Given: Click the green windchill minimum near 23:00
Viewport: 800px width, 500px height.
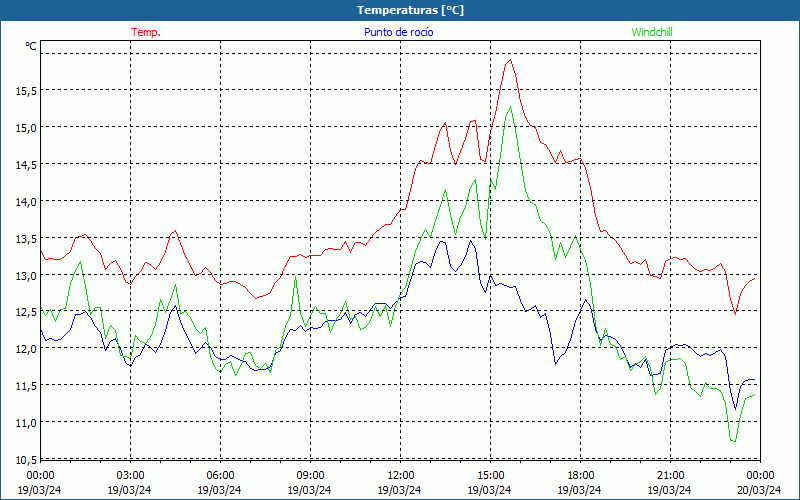Looking at the screenshot, I should (x=734, y=441).
